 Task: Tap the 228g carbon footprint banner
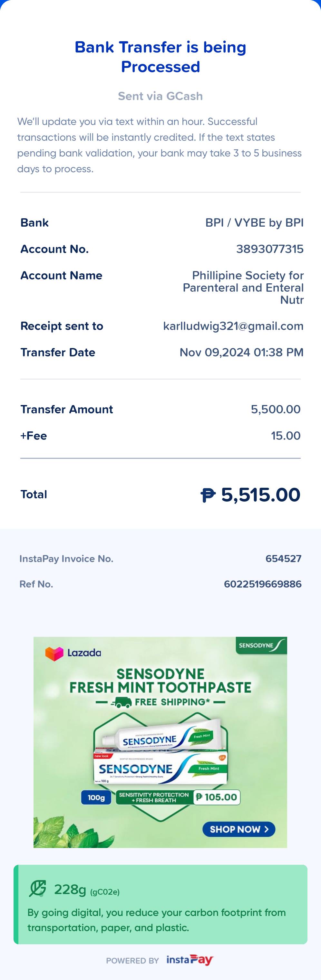[x=160, y=904]
